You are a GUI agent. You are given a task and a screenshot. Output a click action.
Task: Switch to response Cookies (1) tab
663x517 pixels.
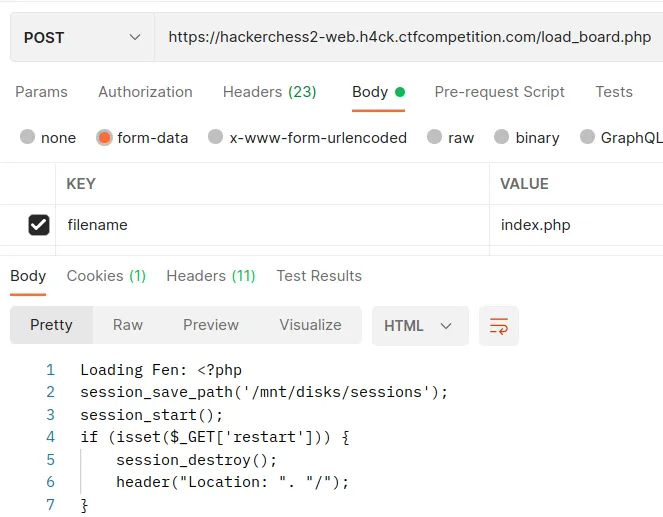pos(106,276)
